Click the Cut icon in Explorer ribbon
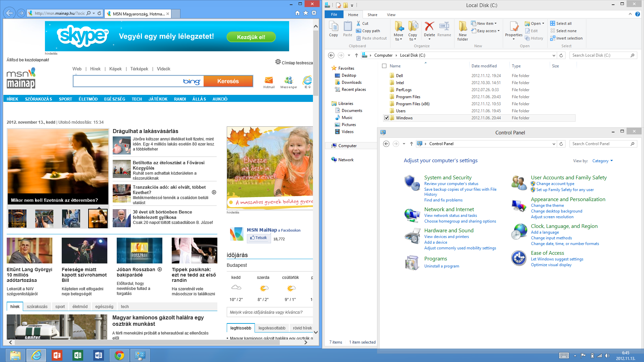Screen dimensions: 644x362 pyautogui.click(x=359, y=23)
